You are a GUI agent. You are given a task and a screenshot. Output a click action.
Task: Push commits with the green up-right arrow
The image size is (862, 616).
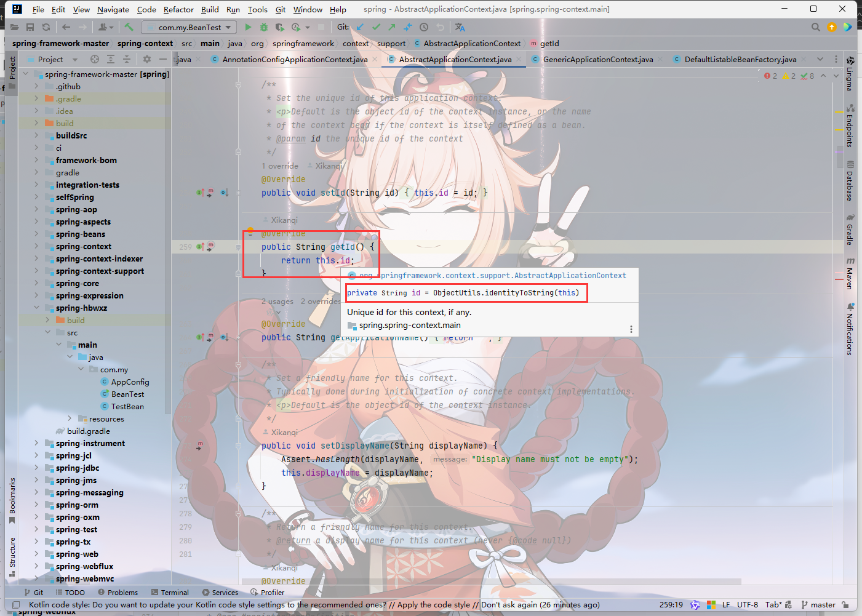(392, 27)
